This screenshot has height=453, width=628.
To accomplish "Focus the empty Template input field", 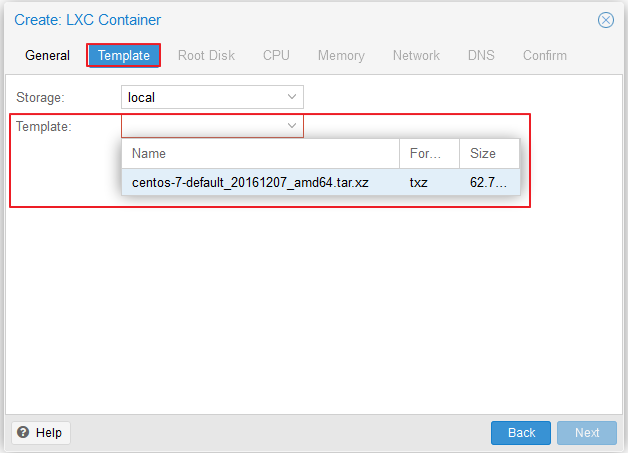I will coord(203,126).
